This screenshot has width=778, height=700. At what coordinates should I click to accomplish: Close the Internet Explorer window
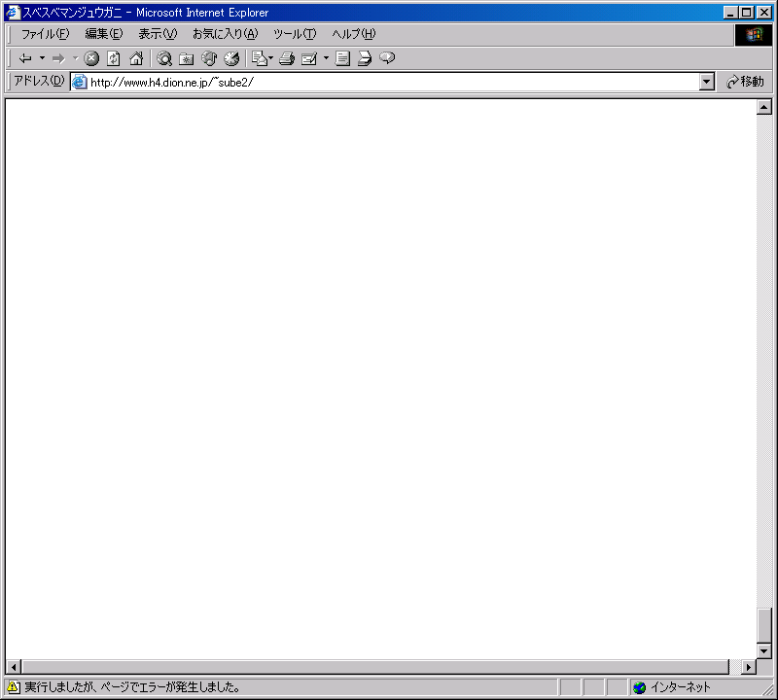(764, 13)
